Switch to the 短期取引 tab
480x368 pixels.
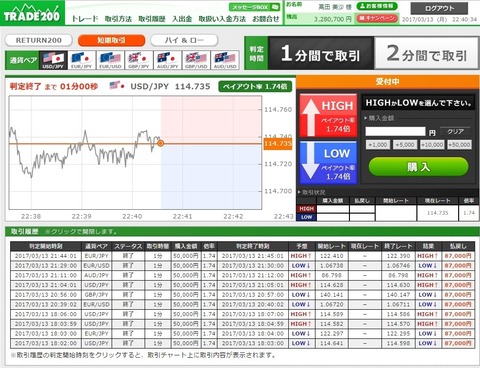[111, 40]
